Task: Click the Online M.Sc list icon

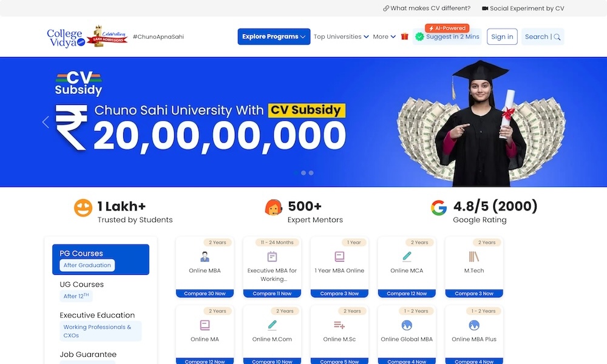Action: point(339,325)
